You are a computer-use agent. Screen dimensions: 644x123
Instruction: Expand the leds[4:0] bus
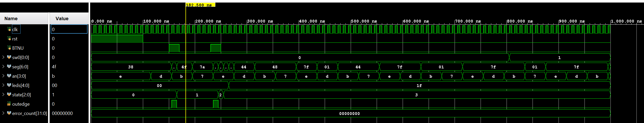[x=3, y=85]
